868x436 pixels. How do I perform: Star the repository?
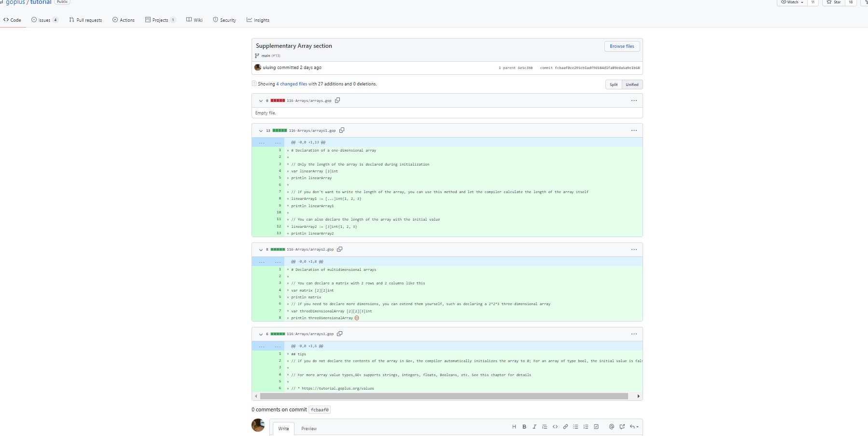click(833, 2)
